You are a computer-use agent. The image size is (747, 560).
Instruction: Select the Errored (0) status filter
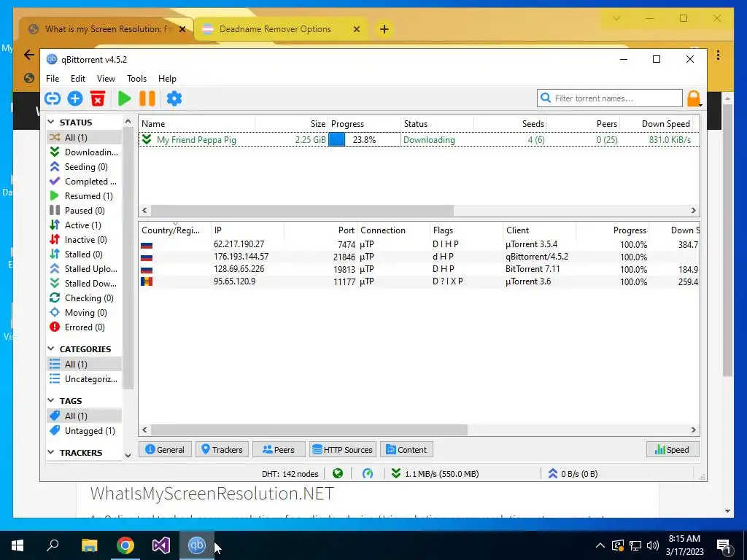tap(84, 327)
